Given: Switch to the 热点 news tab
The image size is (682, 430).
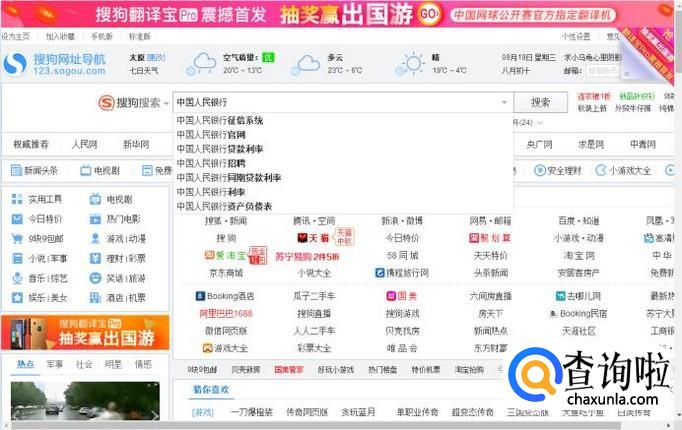Looking at the screenshot, I should (x=26, y=364).
